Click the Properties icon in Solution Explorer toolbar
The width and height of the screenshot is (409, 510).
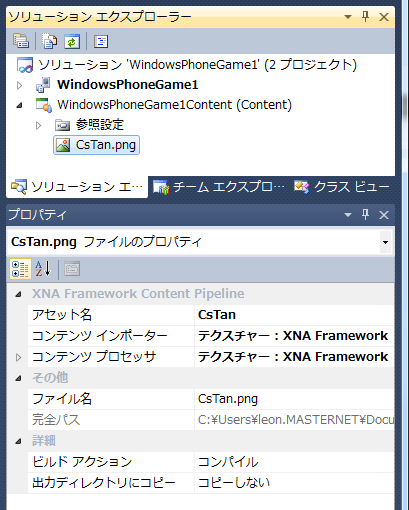[x=21, y=41]
